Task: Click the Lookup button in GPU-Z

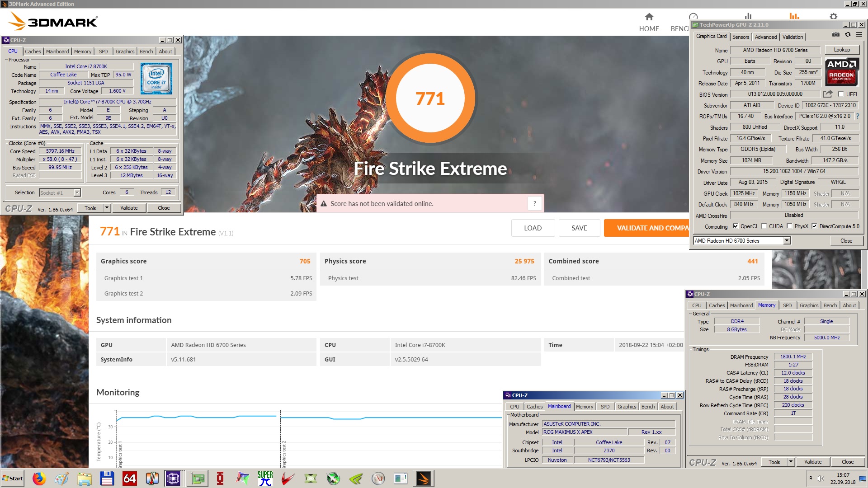Action: pos(842,50)
